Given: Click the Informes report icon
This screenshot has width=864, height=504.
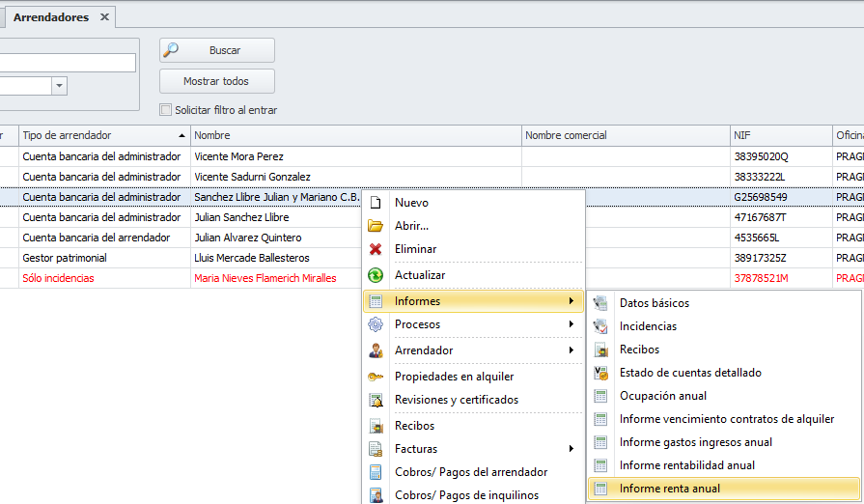Looking at the screenshot, I should (x=376, y=301).
